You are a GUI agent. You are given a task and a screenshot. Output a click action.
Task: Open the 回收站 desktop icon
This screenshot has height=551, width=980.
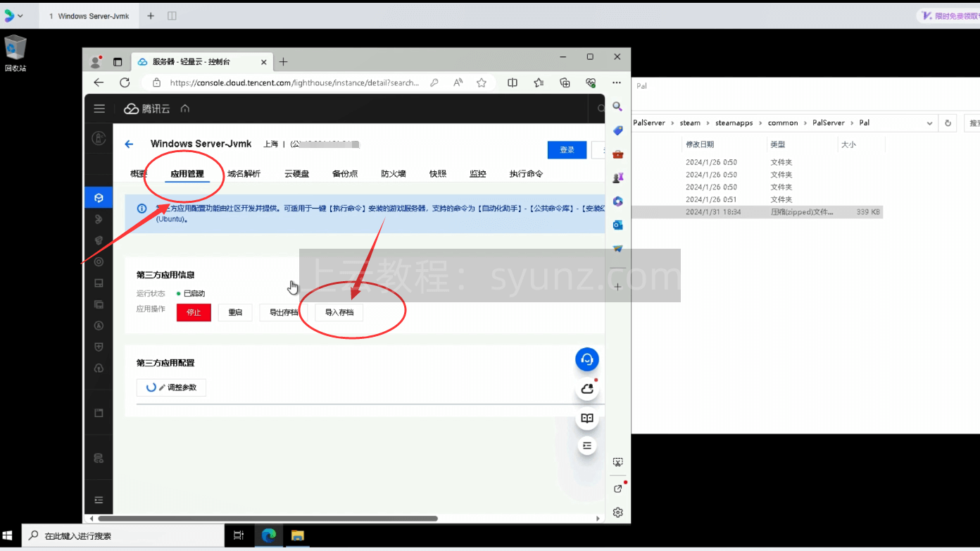(15, 54)
